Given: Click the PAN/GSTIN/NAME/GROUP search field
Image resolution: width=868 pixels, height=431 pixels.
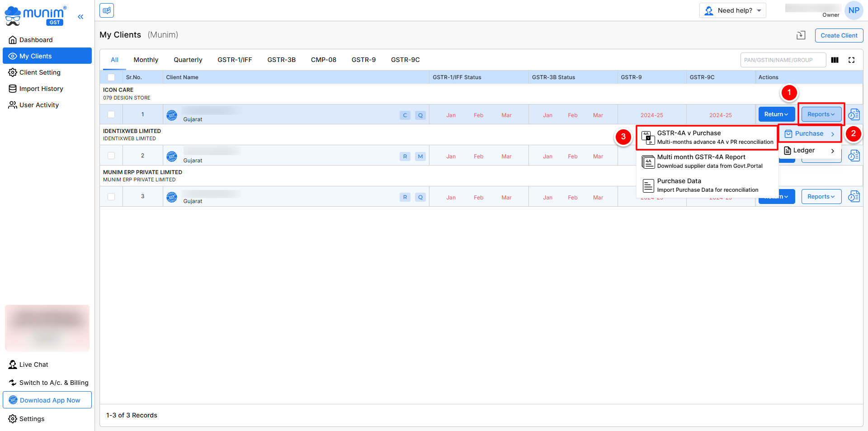Looking at the screenshot, I should click(783, 60).
